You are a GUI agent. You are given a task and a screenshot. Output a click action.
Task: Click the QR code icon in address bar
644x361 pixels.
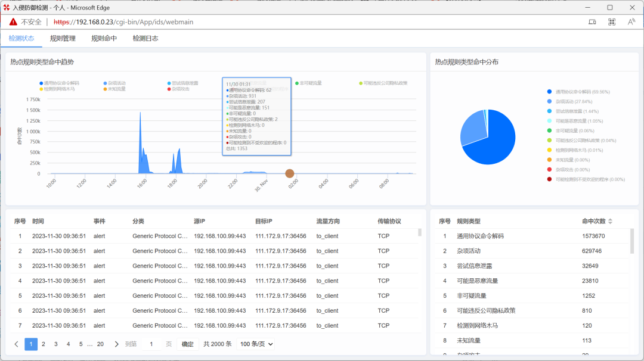point(612,21)
